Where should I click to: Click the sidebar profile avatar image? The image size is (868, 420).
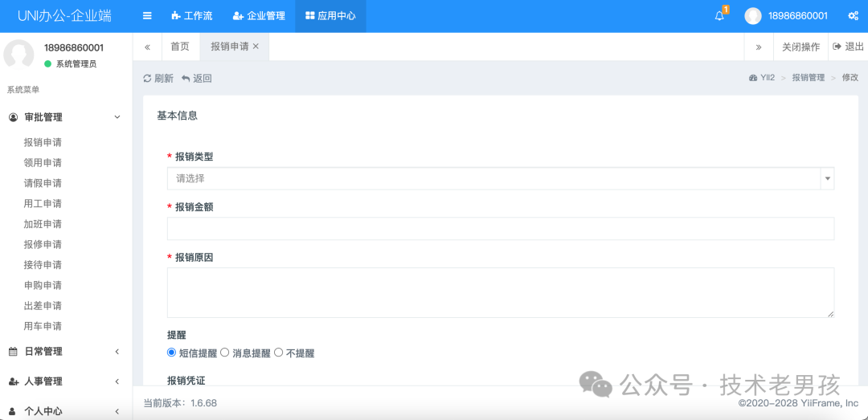coord(18,55)
